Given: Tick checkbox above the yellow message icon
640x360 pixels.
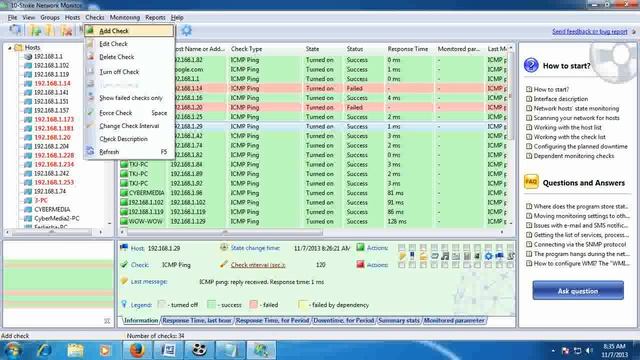Looking at the screenshot, I should click(402, 247).
